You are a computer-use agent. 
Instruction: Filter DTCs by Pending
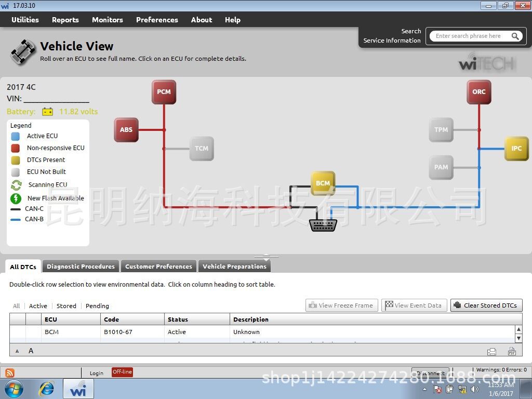point(97,305)
